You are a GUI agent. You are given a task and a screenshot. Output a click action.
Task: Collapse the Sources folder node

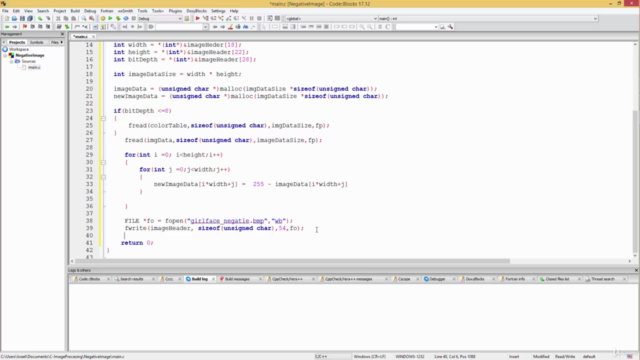coord(12,61)
